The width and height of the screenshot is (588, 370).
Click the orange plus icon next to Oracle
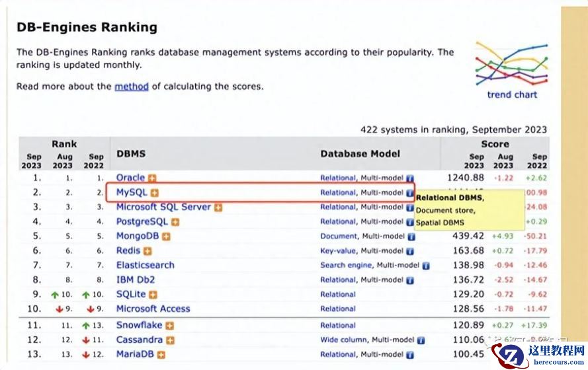152,178
